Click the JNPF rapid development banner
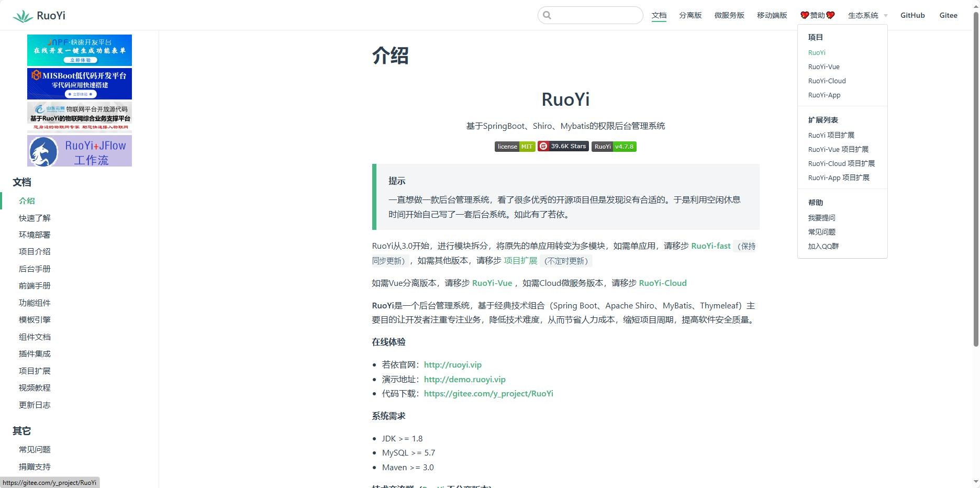The height and width of the screenshot is (488, 980). coord(80,50)
